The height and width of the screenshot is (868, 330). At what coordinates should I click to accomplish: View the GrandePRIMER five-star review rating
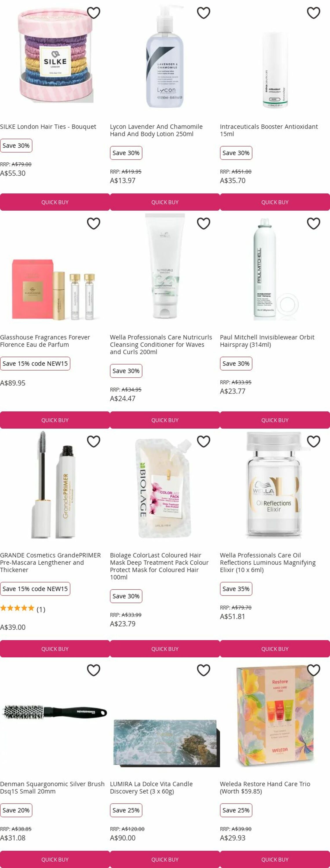click(x=23, y=609)
